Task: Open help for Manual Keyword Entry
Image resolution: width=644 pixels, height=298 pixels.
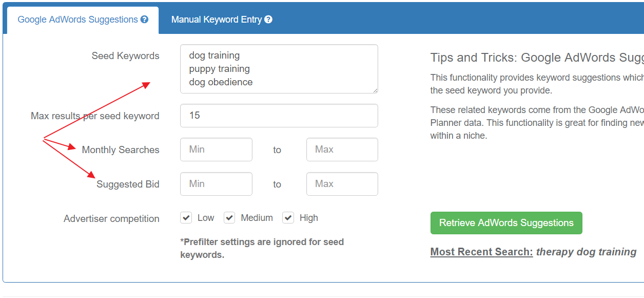Action: tap(268, 20)
